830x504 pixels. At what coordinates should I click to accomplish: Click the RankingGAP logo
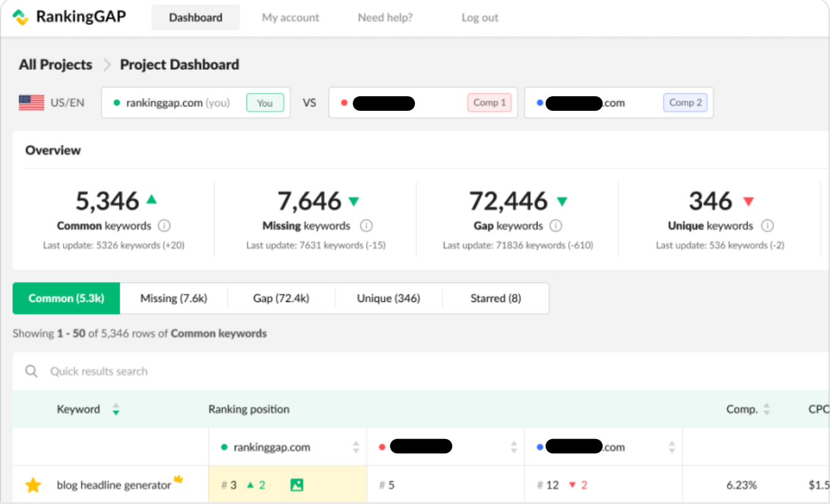69,17
